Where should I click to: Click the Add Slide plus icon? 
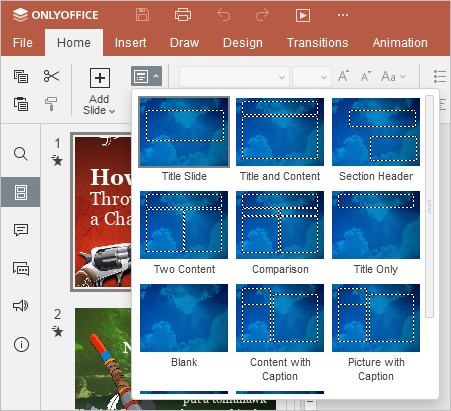pyautogui.click(x=100, y=78)
